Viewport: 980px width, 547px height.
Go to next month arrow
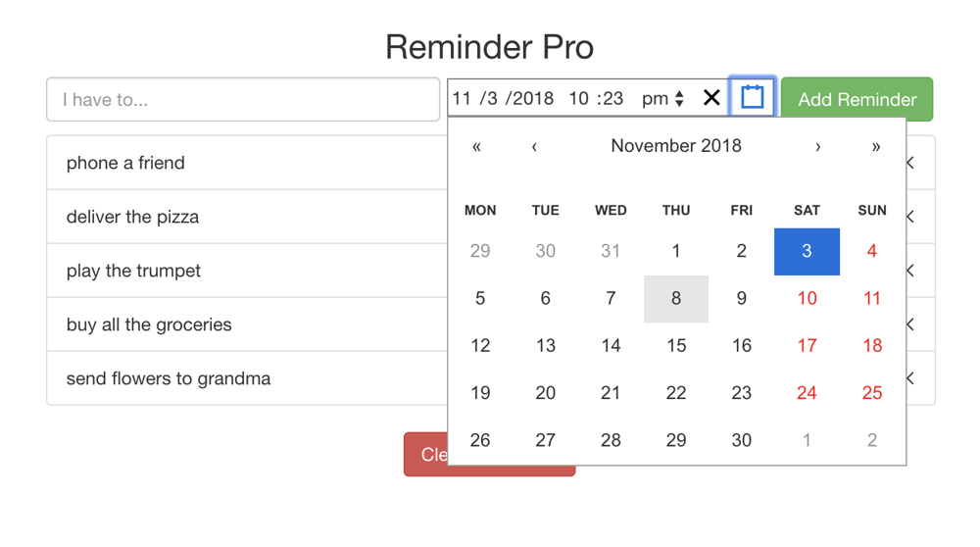pyautogui.click(x=817, y=146)
